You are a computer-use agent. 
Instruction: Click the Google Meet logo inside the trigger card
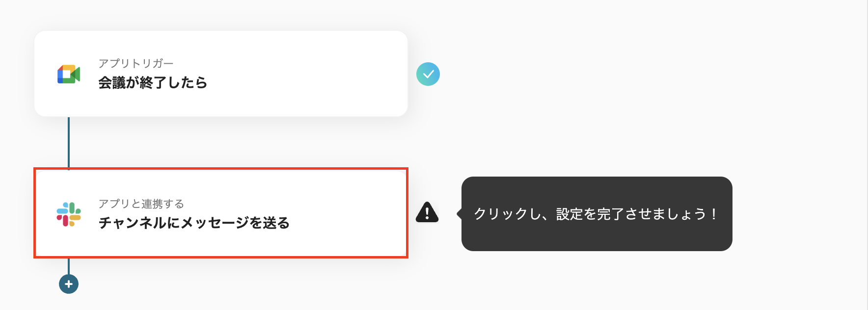pyautogui.click(x=69, y=74)
